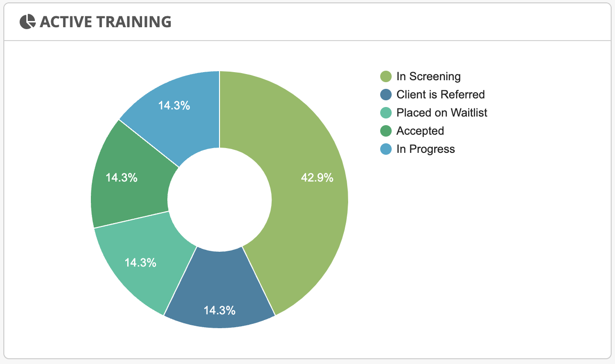The width and height of the screenshot is (615, 364).
Task: Click the Placed on Waitlist legend dot
Action: pyautogui.click(x=386, y=113)
